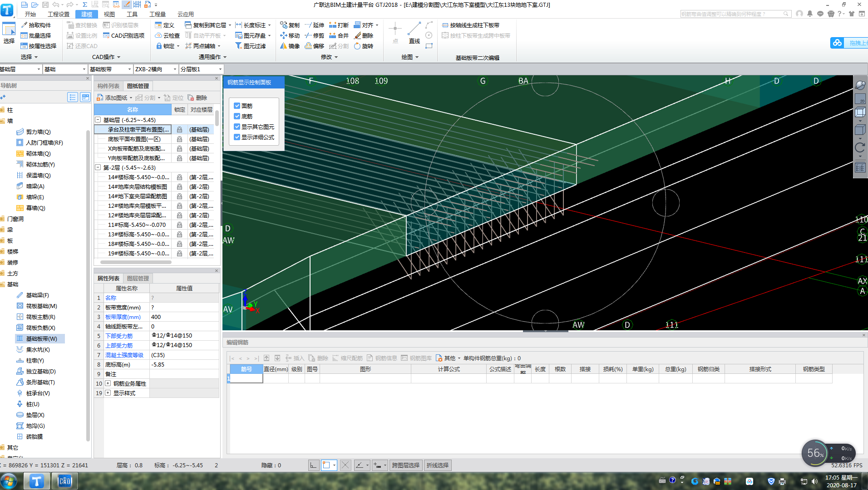Switch to 工程设置 ribbon tab
This screenshot has width=868, height=490.
click(59, 14)
